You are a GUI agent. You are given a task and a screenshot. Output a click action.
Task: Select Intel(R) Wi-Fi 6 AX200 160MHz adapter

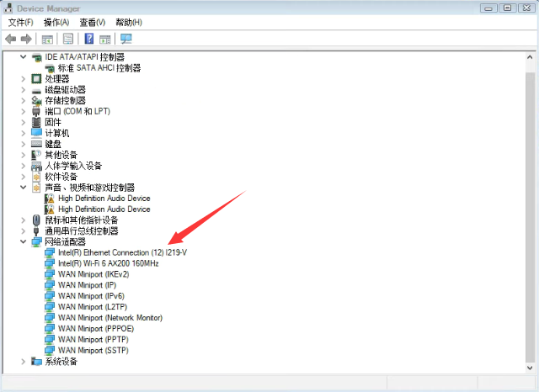[x=108, y=263]
